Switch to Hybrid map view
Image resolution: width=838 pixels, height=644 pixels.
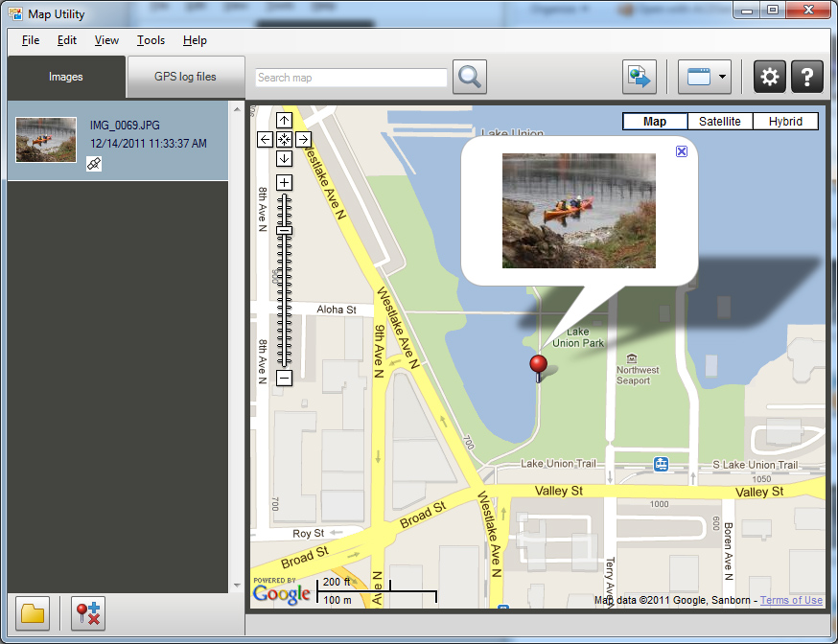pos(785,121)
